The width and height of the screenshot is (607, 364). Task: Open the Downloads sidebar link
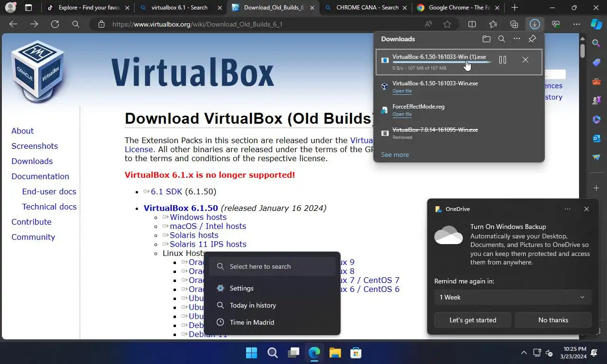[x=32, y=161]
